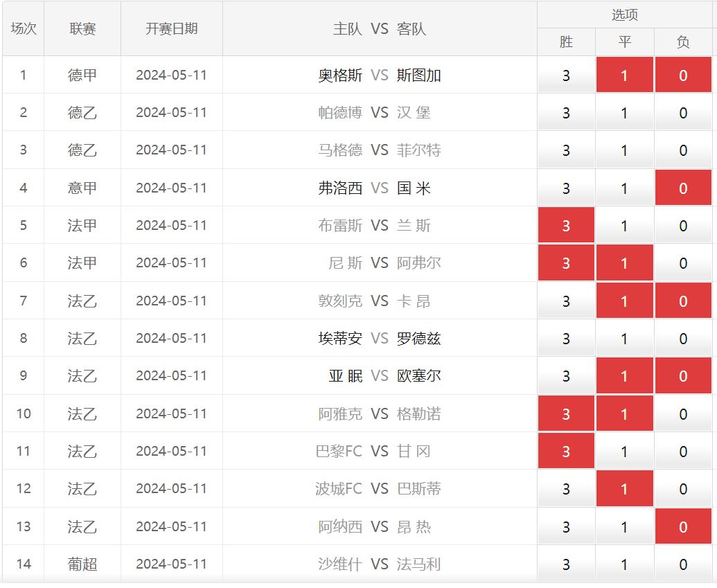717x588 pixels.
Task: Pick 胜 (3) for 马格德 VS 菲尔特
Action: click(566, 150)
